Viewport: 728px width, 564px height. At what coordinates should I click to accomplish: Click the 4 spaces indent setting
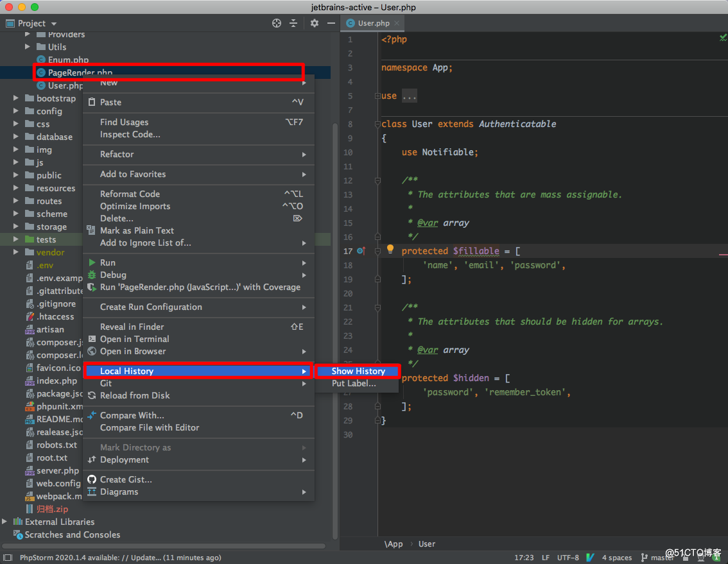click(616, 558)
